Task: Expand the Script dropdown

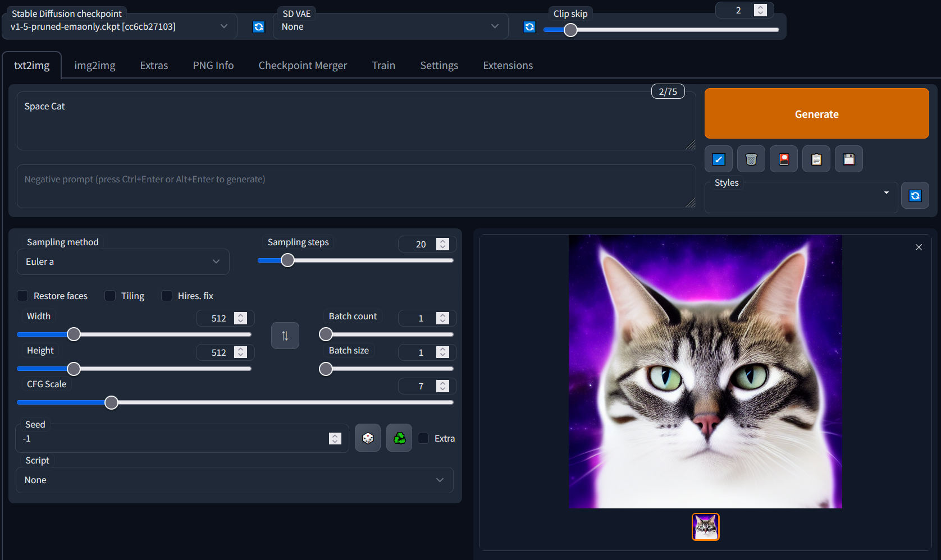Action: click(234, 480)
